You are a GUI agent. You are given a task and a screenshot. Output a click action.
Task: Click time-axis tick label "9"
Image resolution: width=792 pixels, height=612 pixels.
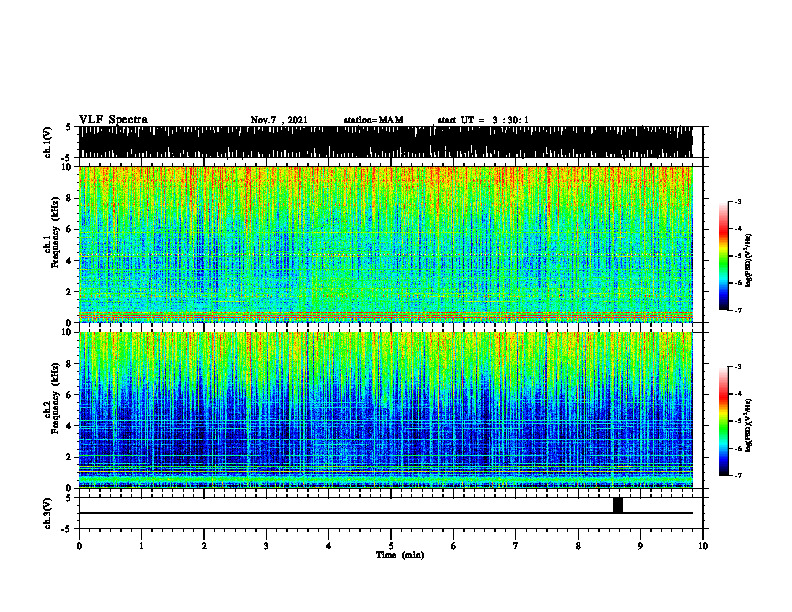point(640,546)
